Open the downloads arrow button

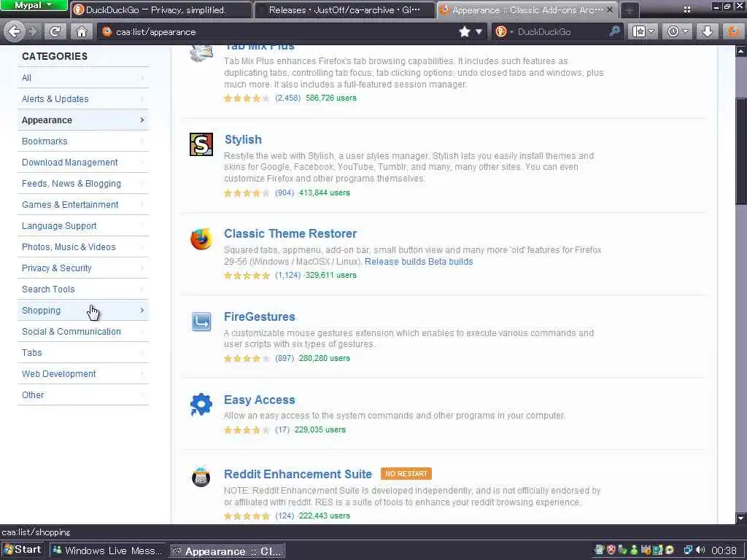[x=708, y=32]
